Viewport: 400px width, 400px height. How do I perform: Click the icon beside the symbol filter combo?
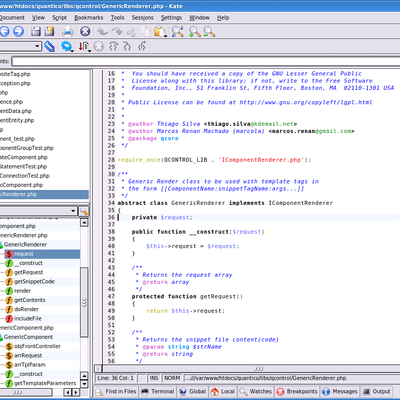[84, 211]
